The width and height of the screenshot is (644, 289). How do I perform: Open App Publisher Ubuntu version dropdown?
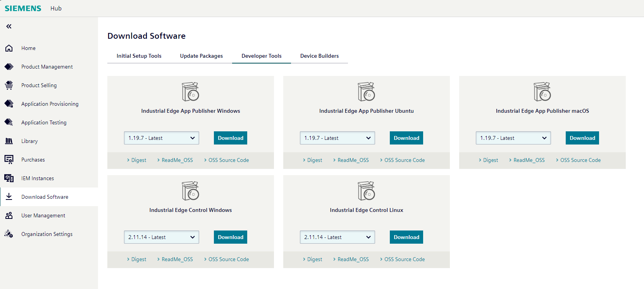[x=337, y=138]
